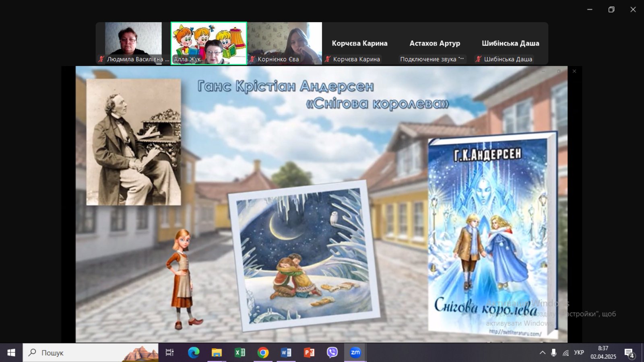Click muted mic icon beside Людмила Василівна
This screenshot has height=362, width=644.
click(101, 59)
